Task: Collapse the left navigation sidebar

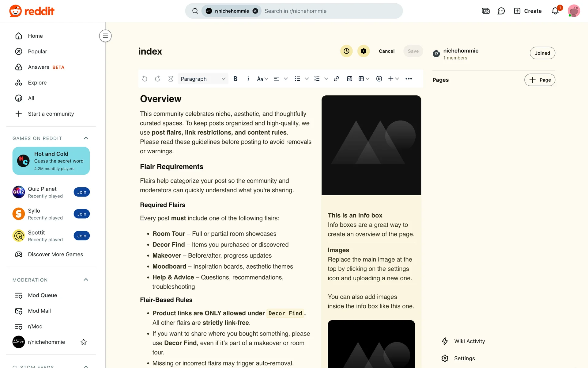Action: tap(105, 36)
